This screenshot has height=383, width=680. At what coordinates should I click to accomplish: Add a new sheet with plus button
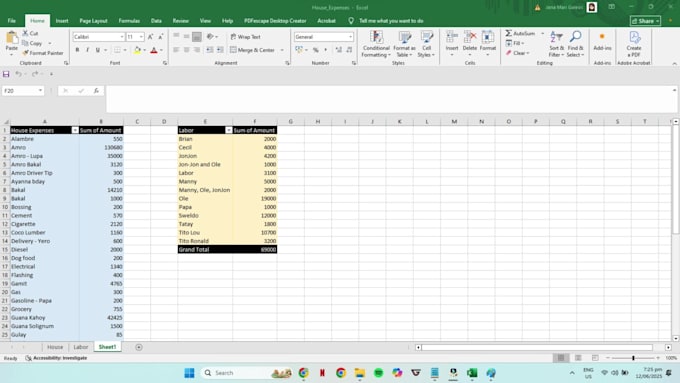[139, 347]
